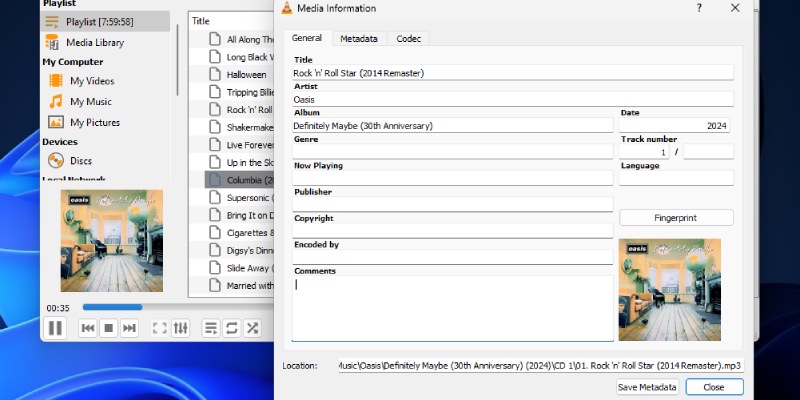Click the Genre input field
The width and height of the screenshot is (800, 400).
coord(453,152)
